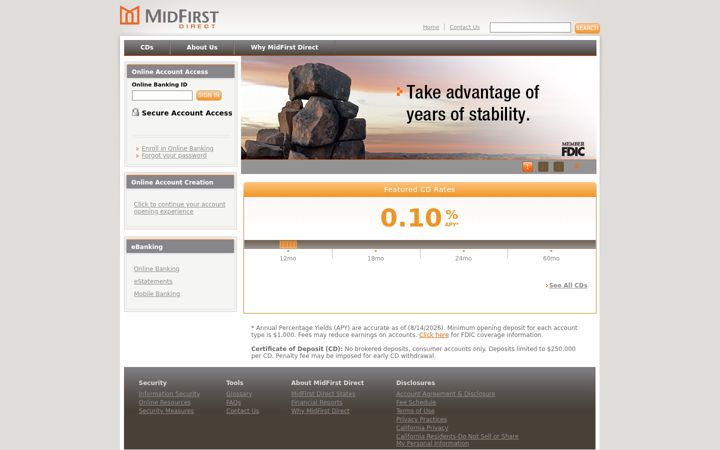This screenshot has height=450, width=720.
Task: Focus the Online Banking ID field
Action: tap(162, 95)
